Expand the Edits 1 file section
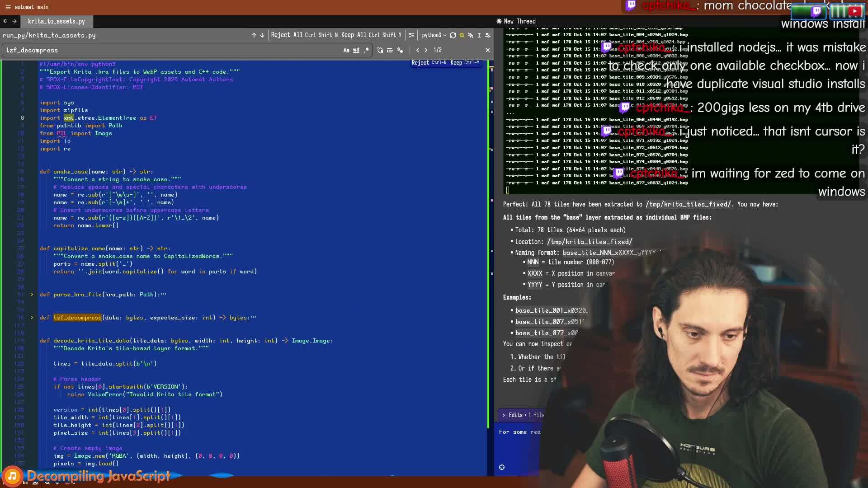This screenshot has height=488, width=868. [x=504, y=415]
